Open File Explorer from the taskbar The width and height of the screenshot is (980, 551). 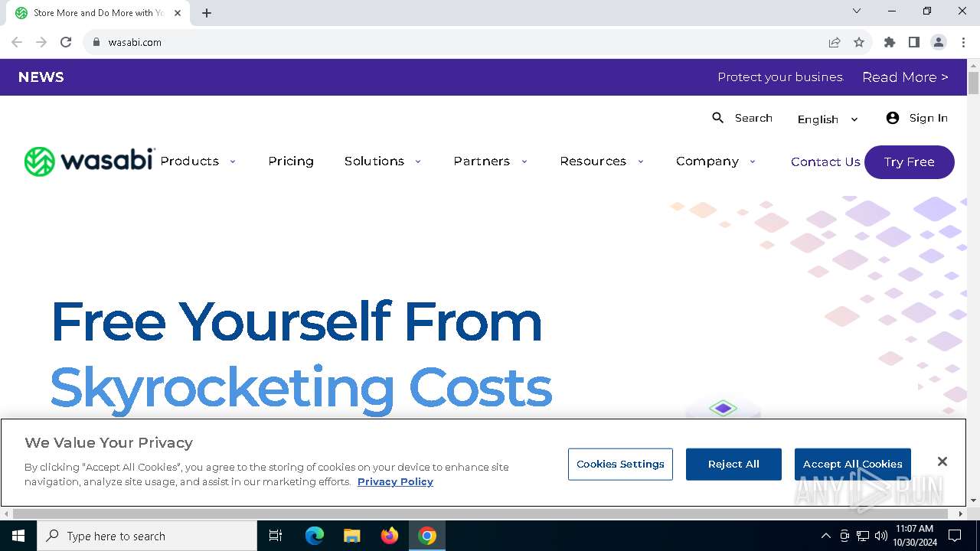point(352,536)
